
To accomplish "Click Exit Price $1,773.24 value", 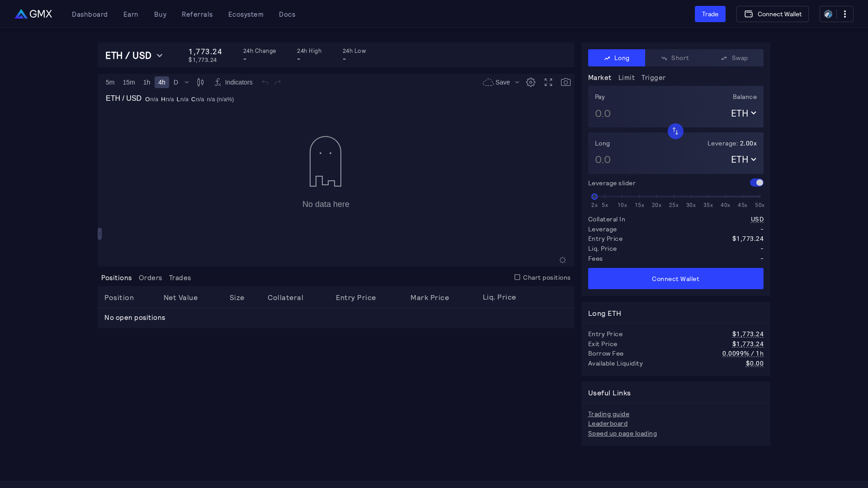I will tap(748, 344).
